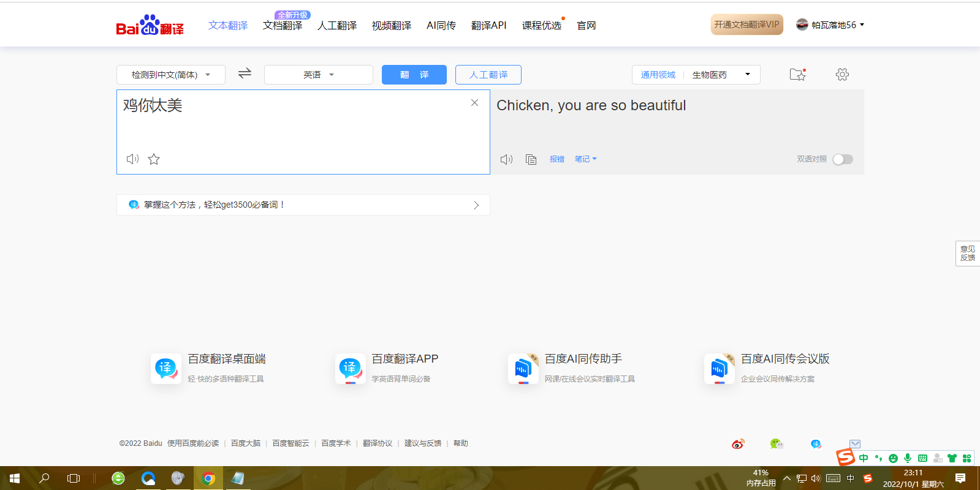The height and width of the screenshot is (490, 980).
Task: Click the 百度AI同传助手 icon
Action: click(523, 368)
